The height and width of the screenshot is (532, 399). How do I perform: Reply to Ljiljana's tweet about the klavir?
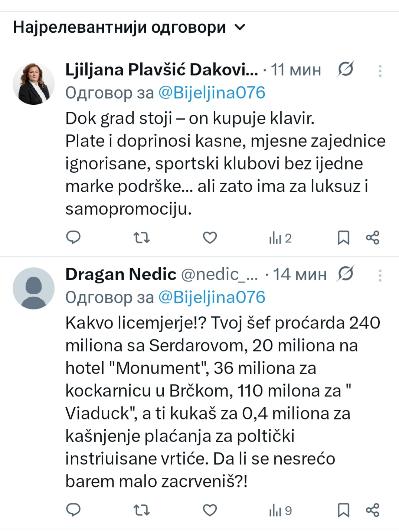click(73, 238)
